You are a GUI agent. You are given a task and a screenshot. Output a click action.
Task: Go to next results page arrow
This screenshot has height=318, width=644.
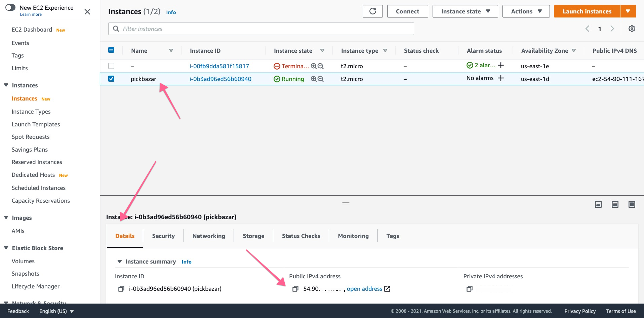point(612,29)
